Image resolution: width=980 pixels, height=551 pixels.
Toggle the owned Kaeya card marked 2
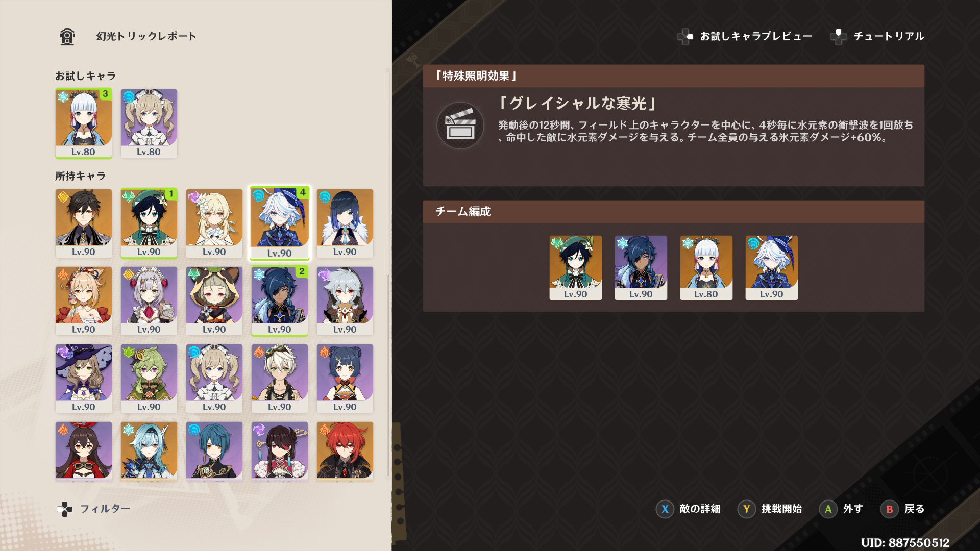click(280, 300)
